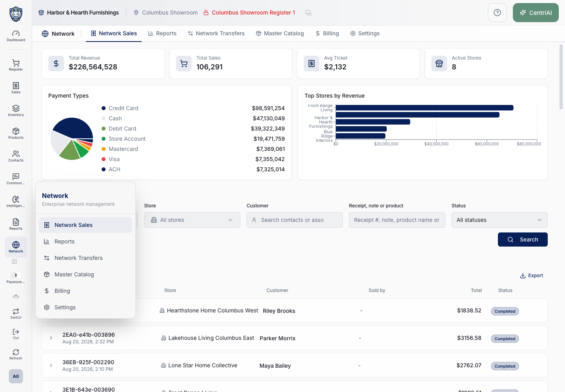Click the Columbus Showroom location selector
Screen dimensions: 565x392
[166, 13]
